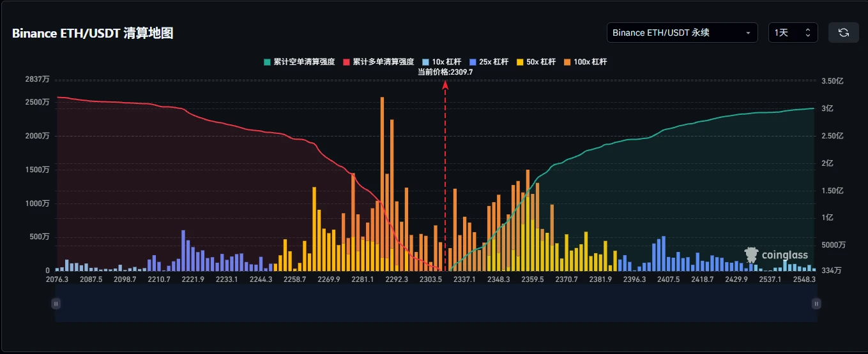
Task: Click the left axis value 500万
Action: pos(40,237)
